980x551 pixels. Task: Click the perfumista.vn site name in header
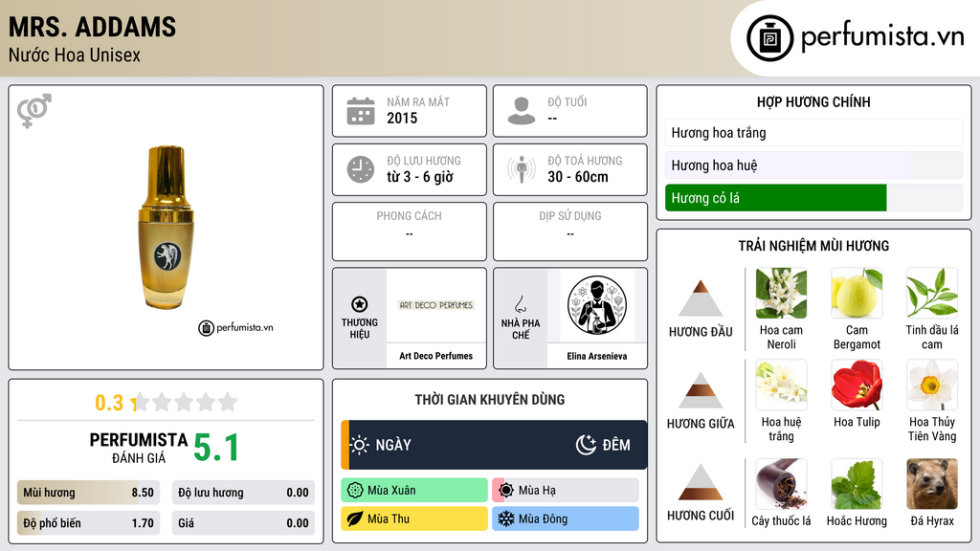882,37
